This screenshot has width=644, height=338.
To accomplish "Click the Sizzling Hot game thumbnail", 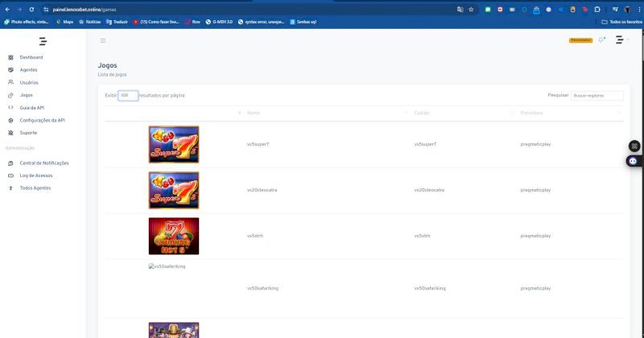I will [x=174, y=236].
